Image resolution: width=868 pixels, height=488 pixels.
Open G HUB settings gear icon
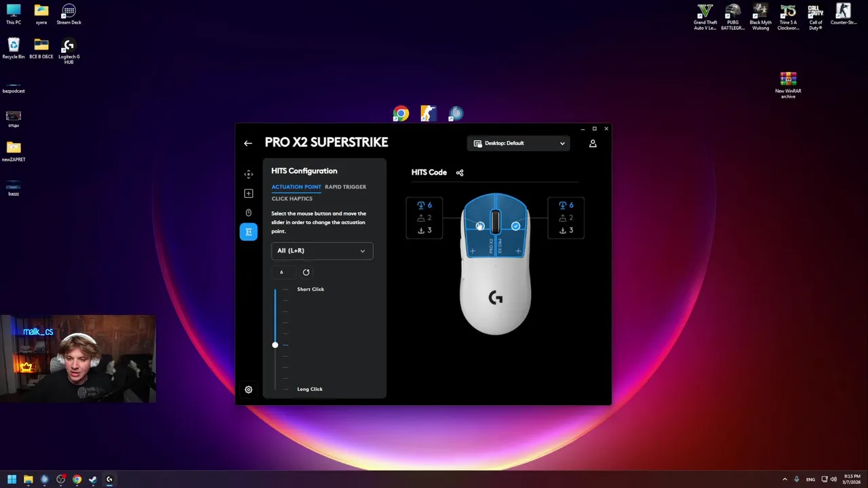[248, 390]
